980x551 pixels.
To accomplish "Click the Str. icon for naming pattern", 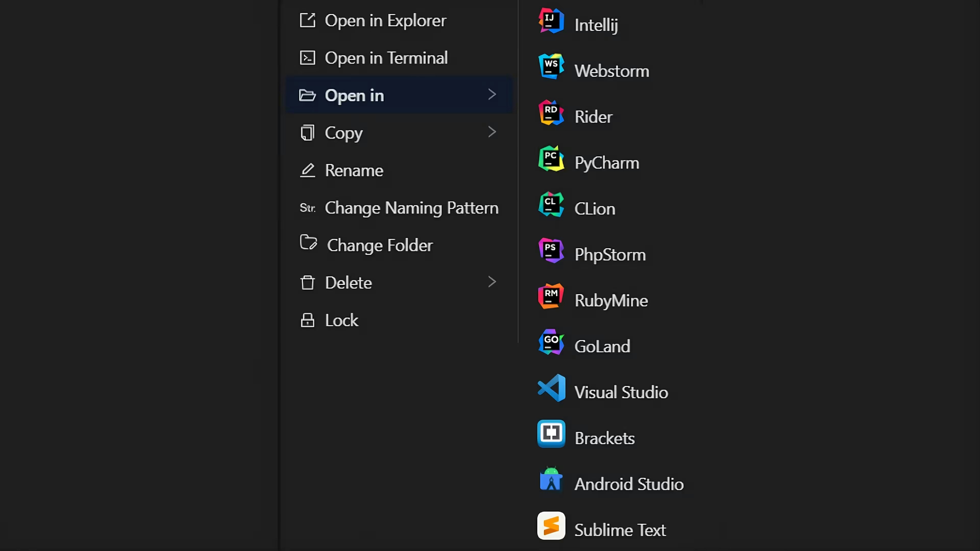I will pos(307,208).
